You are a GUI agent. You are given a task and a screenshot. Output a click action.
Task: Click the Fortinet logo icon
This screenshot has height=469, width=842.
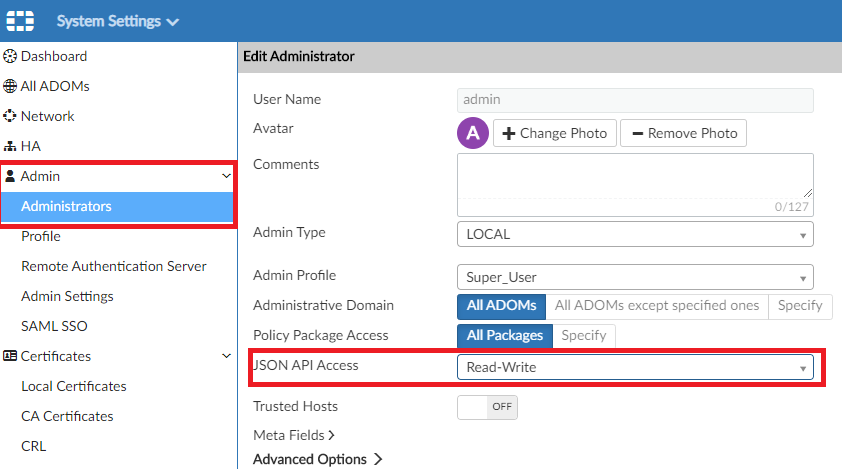pyautogui.click(x=20, y=21)
